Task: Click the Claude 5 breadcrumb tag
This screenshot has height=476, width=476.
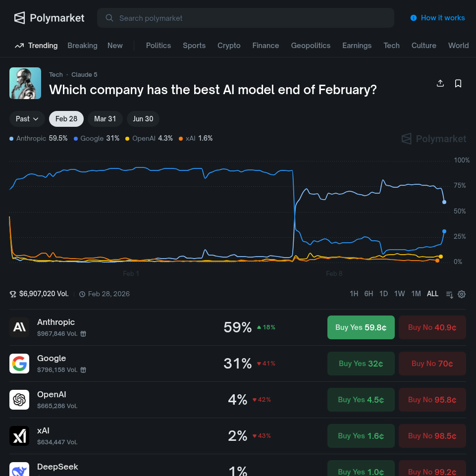Action: 84,75
